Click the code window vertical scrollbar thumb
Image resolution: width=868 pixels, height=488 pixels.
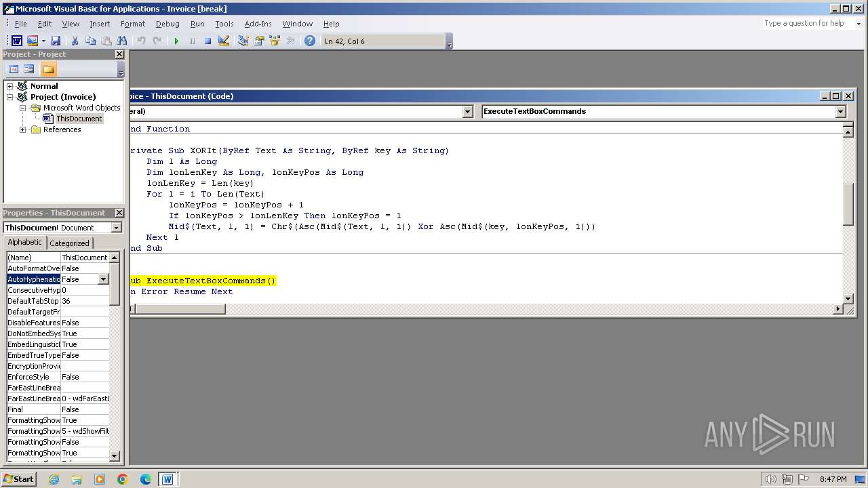point(848,204)
